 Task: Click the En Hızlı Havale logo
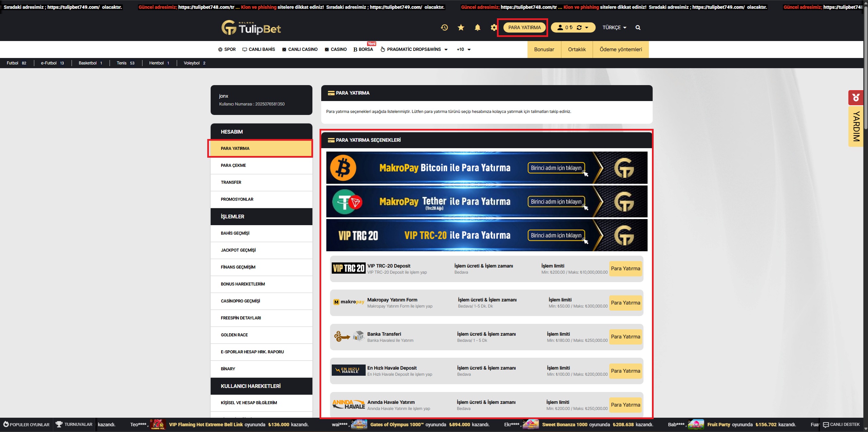[x=348, y=370]
